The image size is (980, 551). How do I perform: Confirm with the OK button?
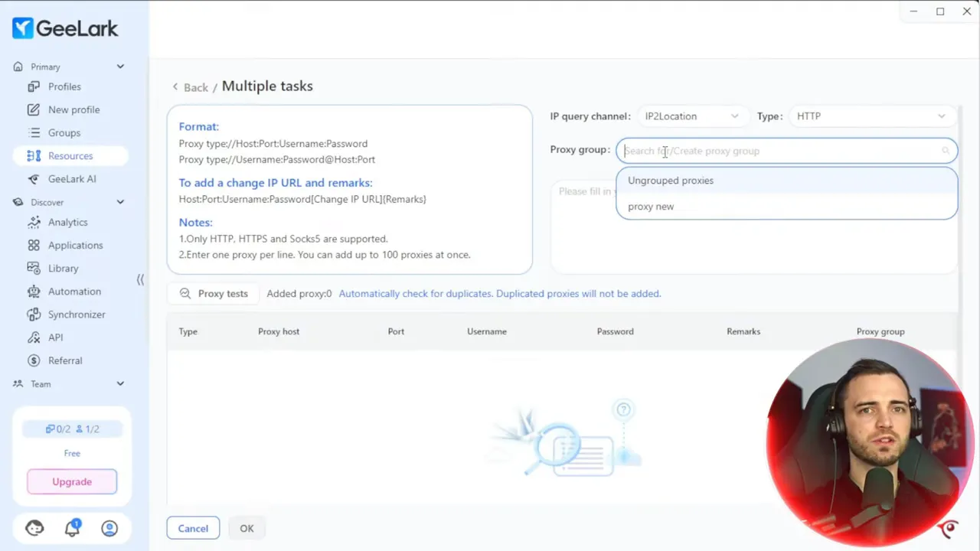pos(247,528)
